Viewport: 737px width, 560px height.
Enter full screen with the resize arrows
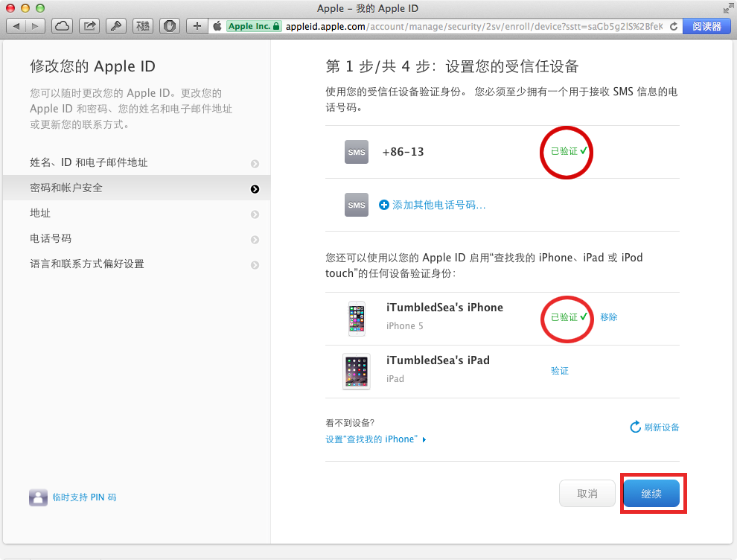coord(728,8)
